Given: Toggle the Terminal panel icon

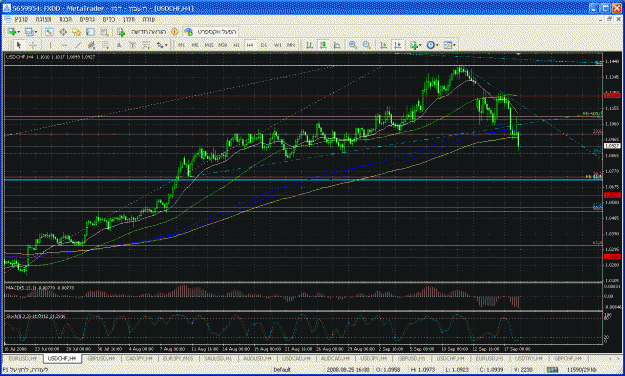Looking at the screenshot, I should (90, 32).
